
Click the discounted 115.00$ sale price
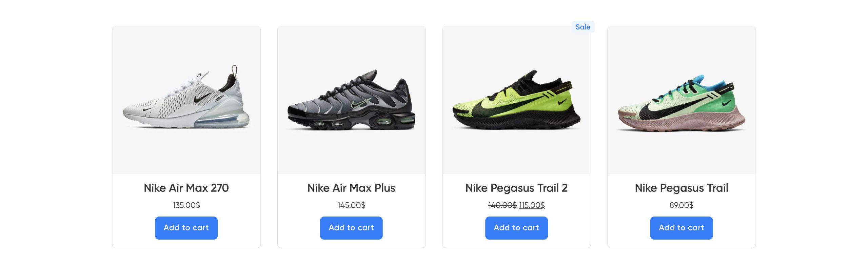pyautogui.click(x=532, y=205)
